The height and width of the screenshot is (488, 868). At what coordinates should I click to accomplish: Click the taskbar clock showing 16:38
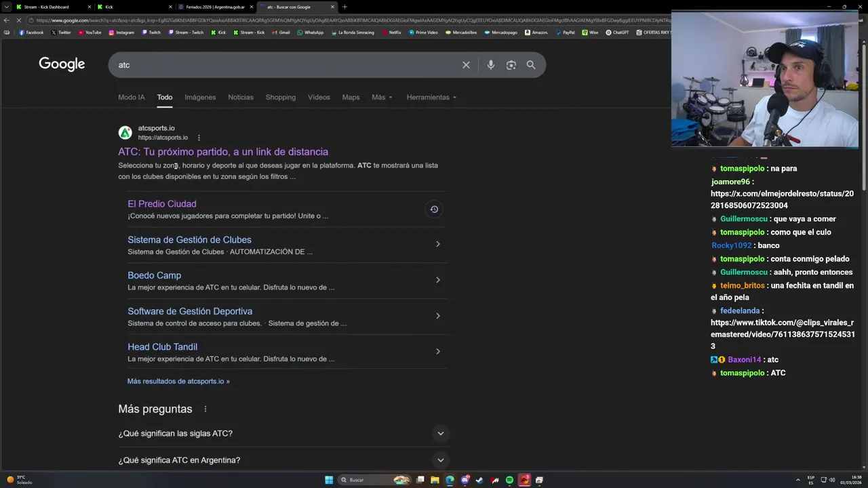click(851, 480)
